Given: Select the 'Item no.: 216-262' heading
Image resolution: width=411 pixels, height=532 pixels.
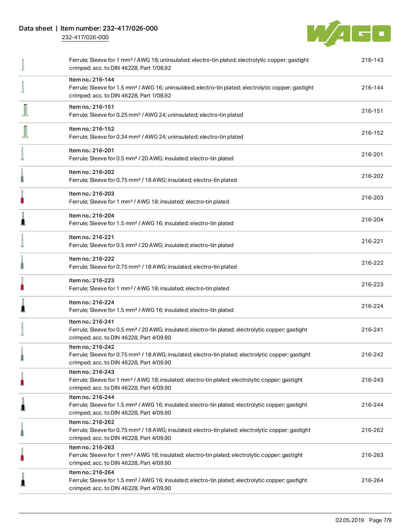Looking at the screenshot, I should pos(91,422).
